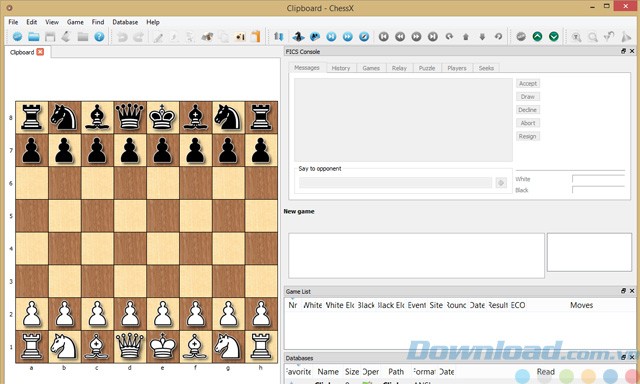Viewport: 640px width, 384px height.
Task: Switch to the Players tab
Action: click(x=457, y=68)
